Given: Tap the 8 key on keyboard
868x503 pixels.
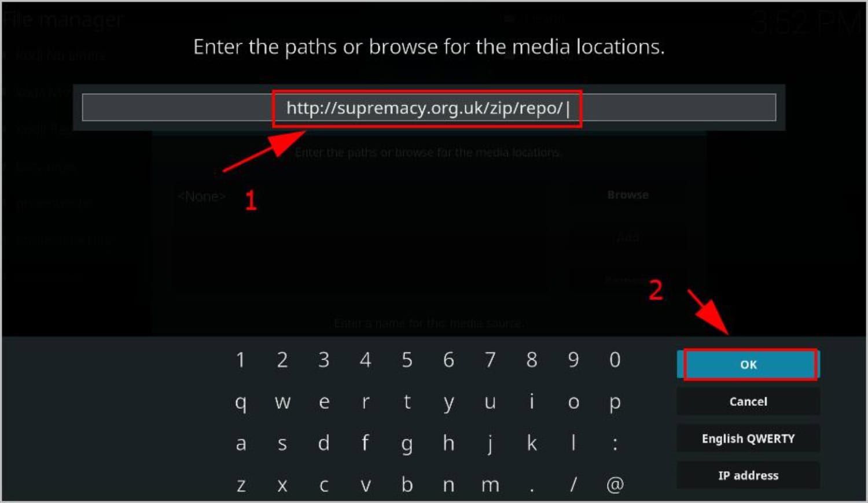Looking at the screenshot, I should pyautogui.click(x=532, y=360).
